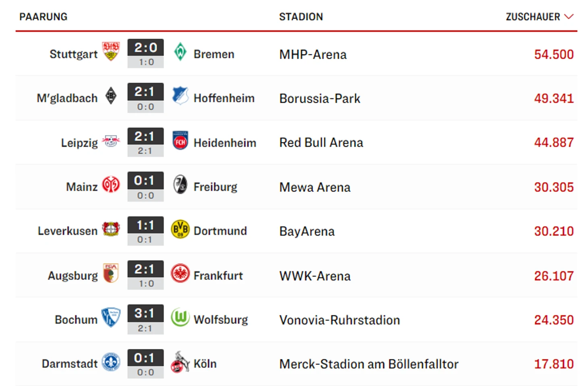Click the SC Freiburg club logo
Screen dimensions: 588x386
180,185
